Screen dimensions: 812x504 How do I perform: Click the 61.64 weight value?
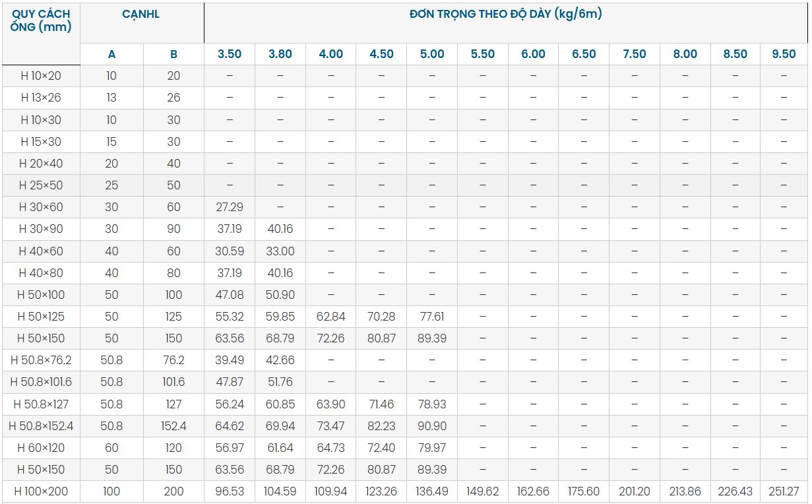pos(280,448)
